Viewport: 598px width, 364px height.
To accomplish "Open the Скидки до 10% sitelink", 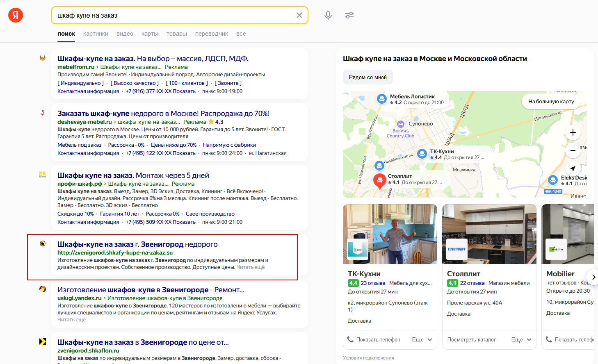I will pyautogui.click(x=76, y=214).
